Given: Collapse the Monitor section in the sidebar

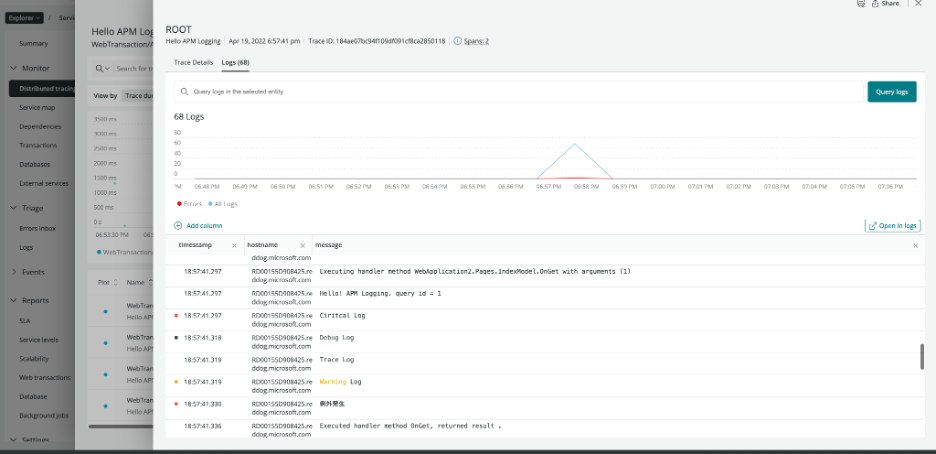Looking at the screenshot, I should 13,68.
